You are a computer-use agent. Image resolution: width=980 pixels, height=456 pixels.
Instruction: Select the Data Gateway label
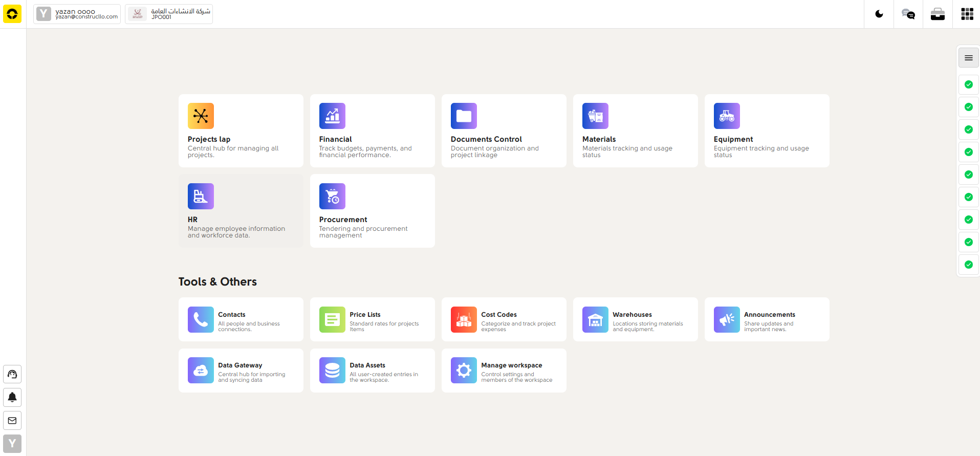(x=240, y=365)
